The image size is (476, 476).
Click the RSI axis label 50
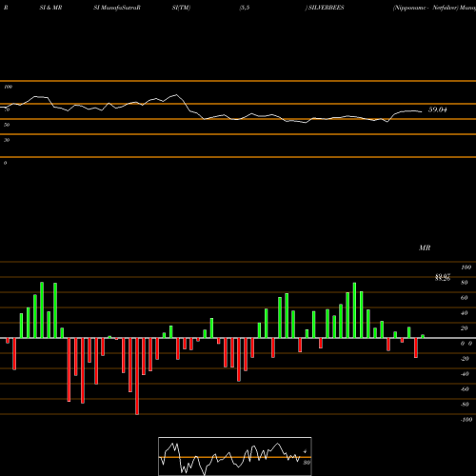coord(7,125)
